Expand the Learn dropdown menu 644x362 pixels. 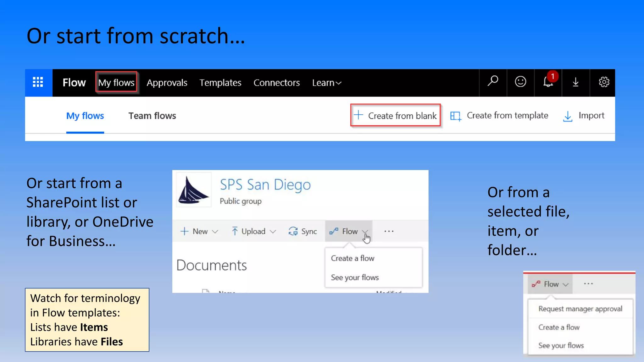pos(327,83)
